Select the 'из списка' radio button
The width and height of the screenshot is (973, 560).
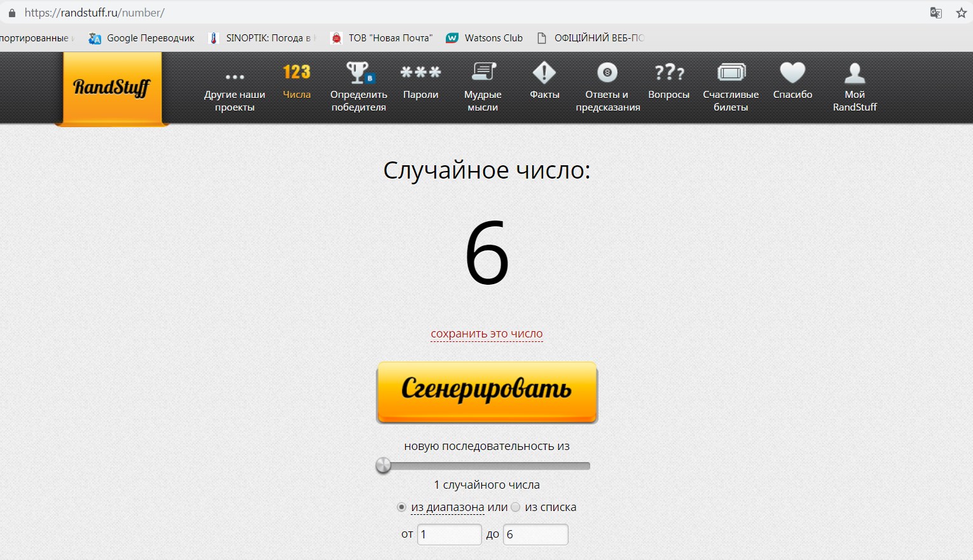point(516,507)
